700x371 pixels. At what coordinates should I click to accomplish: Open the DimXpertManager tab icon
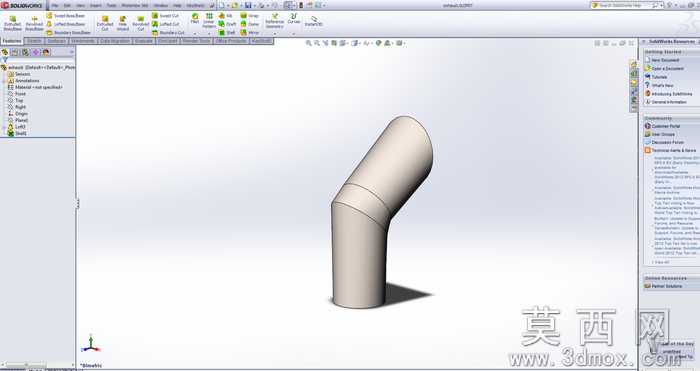pyautogui.click(x=36, y=52)
